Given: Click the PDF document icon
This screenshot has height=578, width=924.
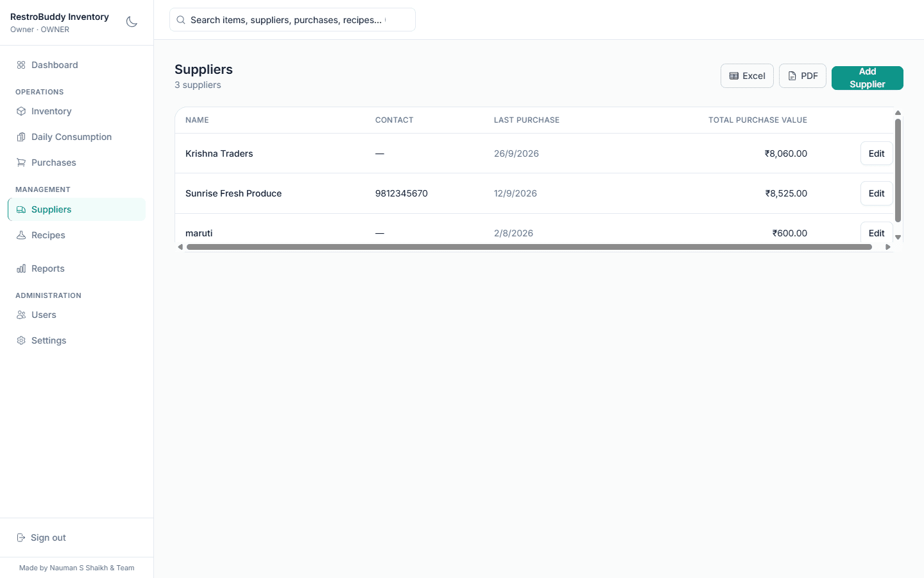Looking at the screenshot, I should 792,76.
